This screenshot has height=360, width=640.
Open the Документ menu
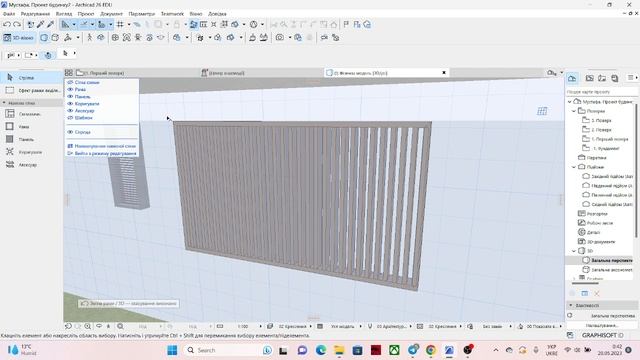coord(111,14)
